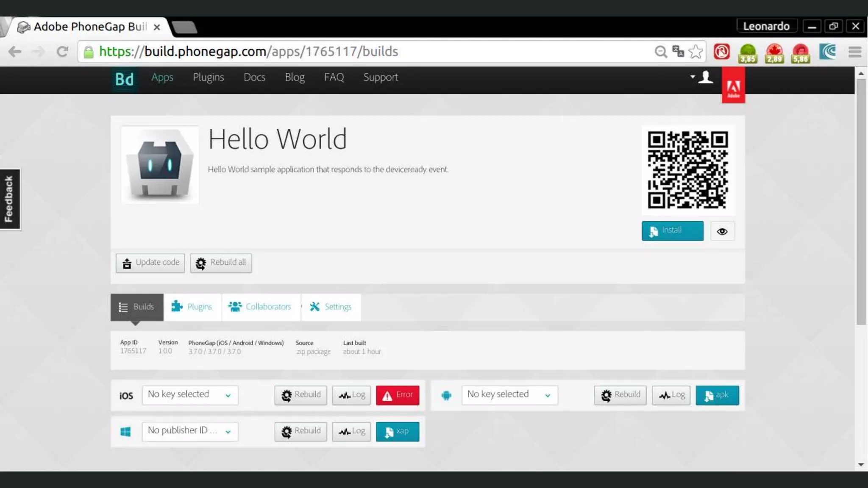Screen dimensions: 868x488
Task: Click the PhoneGap Build Bd logo
Action: 124,79
